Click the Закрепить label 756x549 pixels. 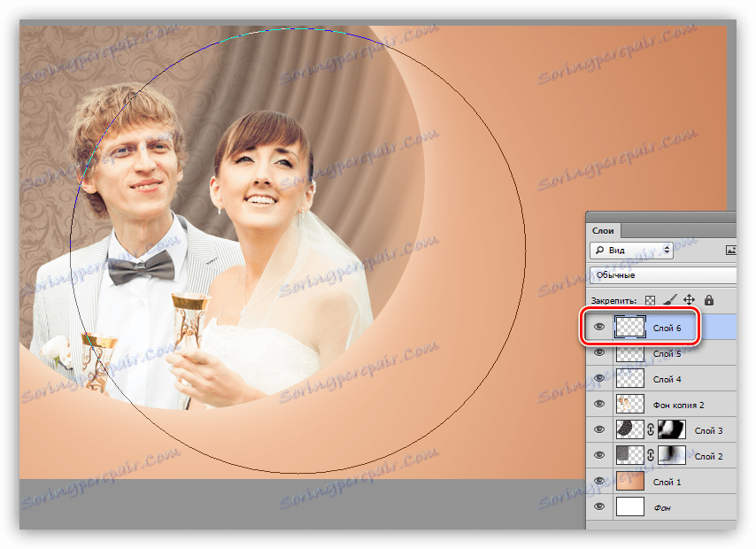[613, 300]
